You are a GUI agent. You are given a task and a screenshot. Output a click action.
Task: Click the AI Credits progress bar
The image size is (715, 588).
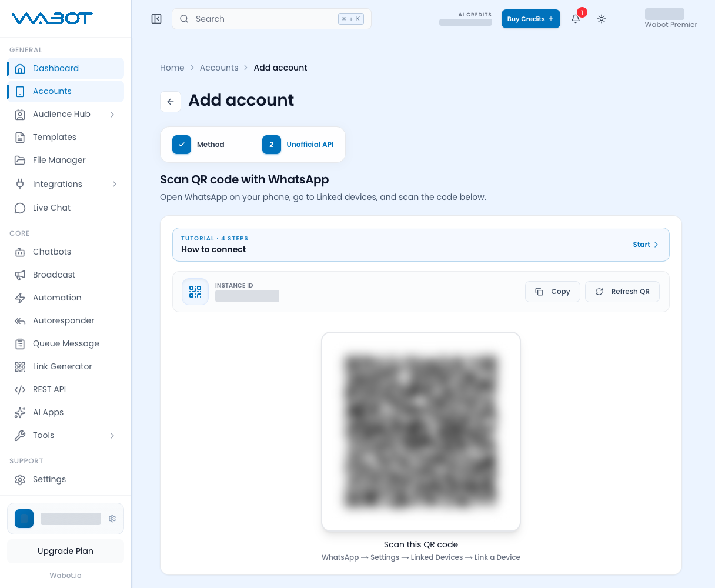click(466, 22)
